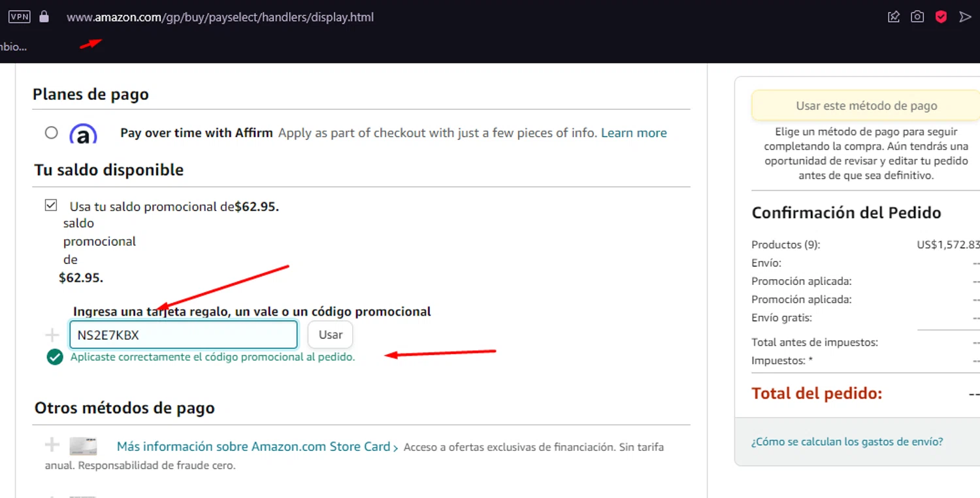Click Usar este método de pago button
Image resolution: width=980 pixels, height=498 pixels.
[x=866, y=106]
